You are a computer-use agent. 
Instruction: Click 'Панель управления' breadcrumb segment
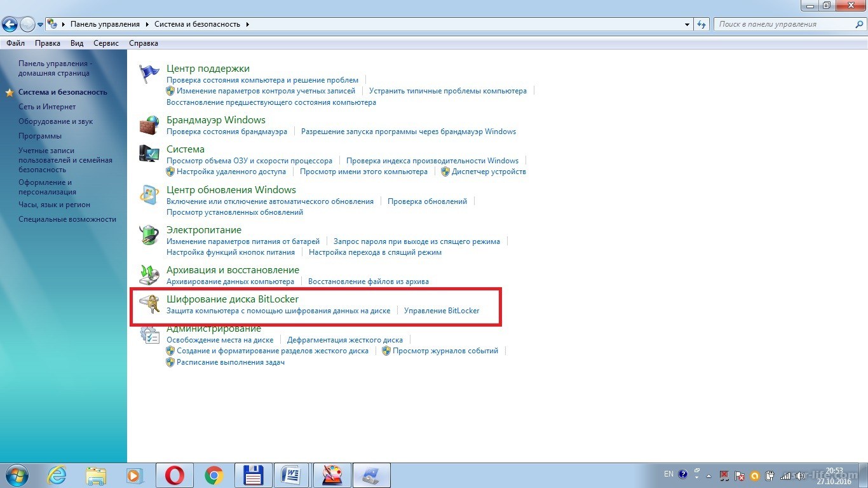pos(105,24)
